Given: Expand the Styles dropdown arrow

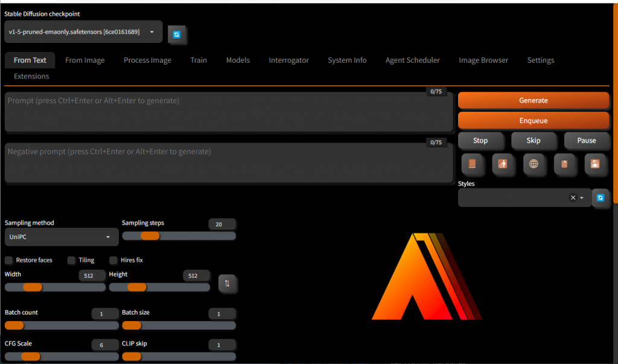Looking at the screenshot, I should [582, 197].
